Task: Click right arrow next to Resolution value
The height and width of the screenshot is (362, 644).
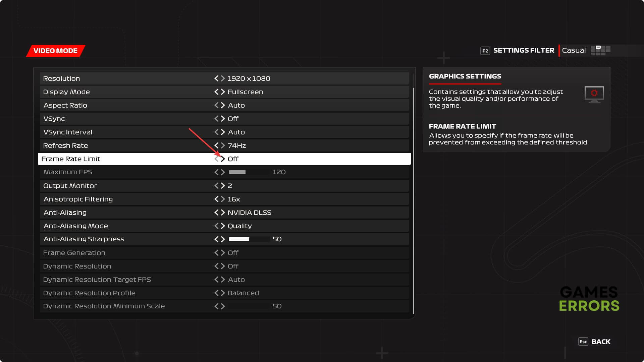Action: (223, 78)
